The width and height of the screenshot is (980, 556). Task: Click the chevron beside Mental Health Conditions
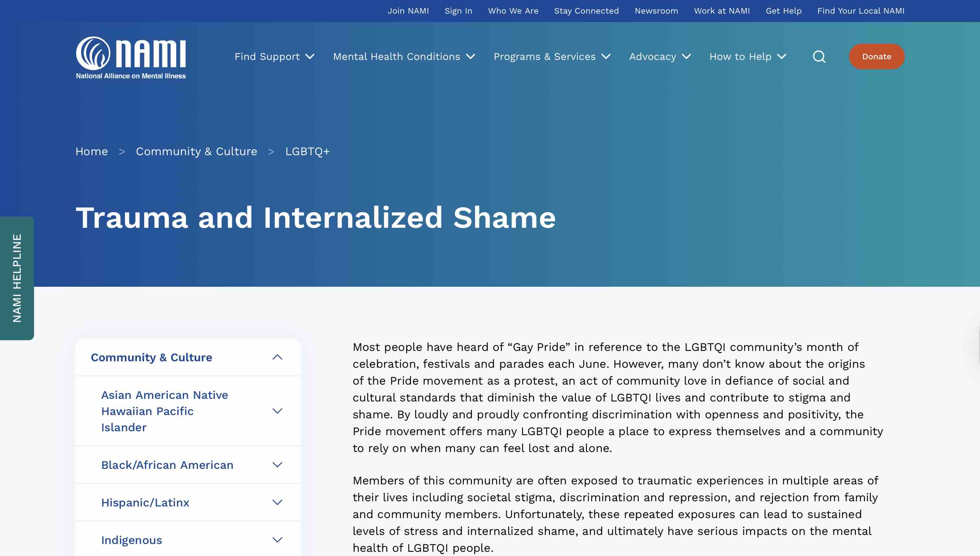point(471,56)
